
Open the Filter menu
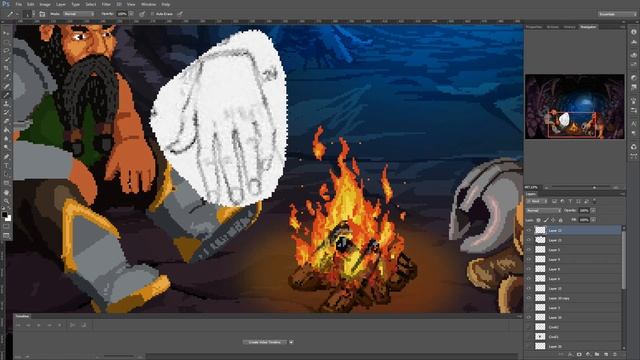click(x=106, y=4)
